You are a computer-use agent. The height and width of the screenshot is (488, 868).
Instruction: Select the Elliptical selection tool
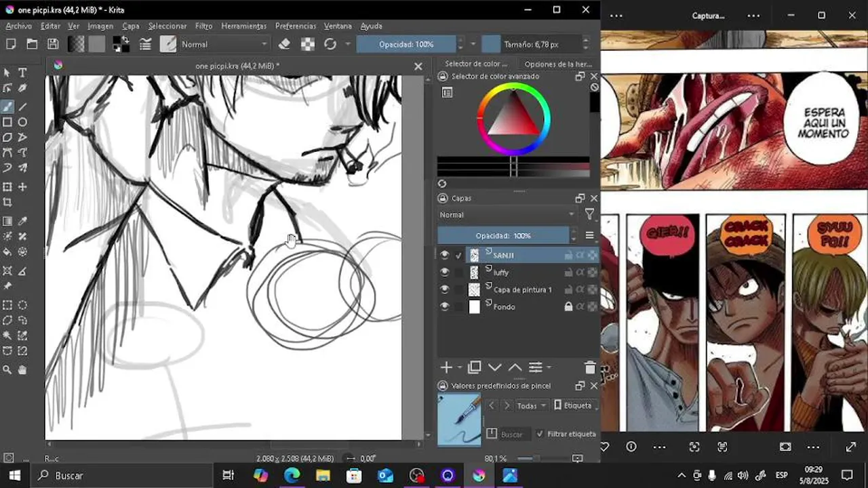(22, 305)
